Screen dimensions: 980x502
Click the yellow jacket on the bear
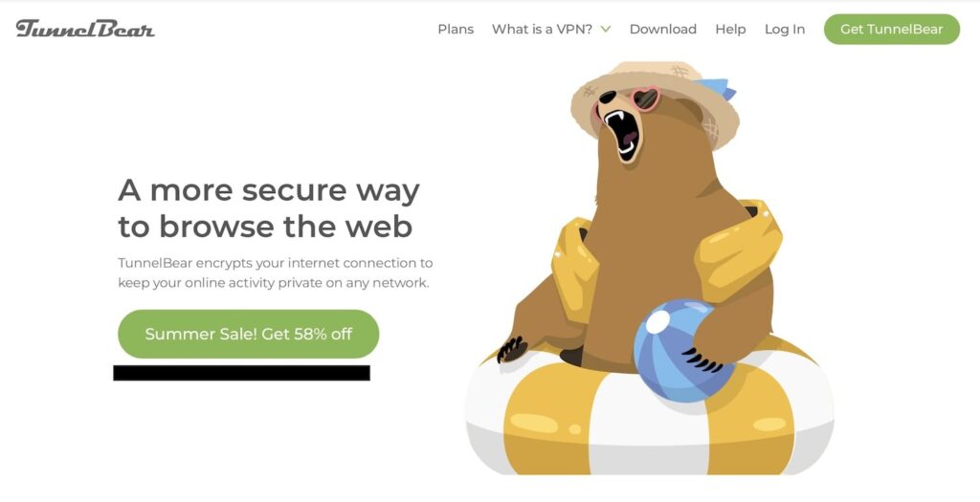coord(738,250)
